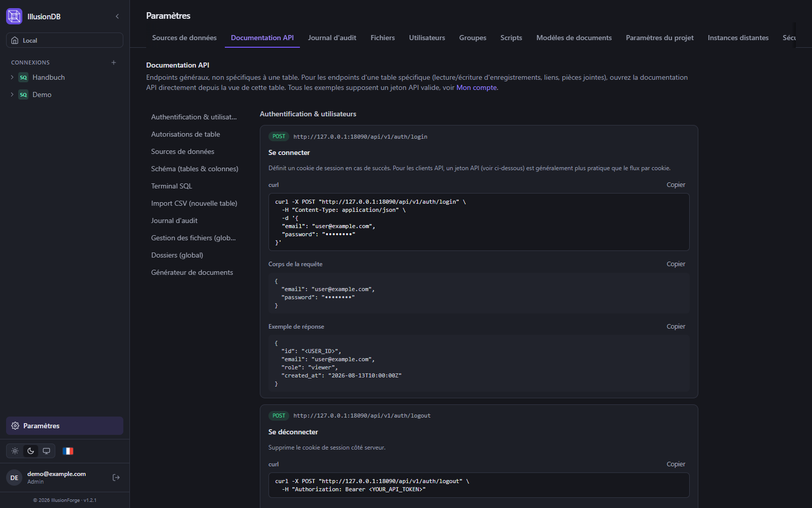812x508 pixels.
Task: Switch to light theme sun icon
Action: 15,451
